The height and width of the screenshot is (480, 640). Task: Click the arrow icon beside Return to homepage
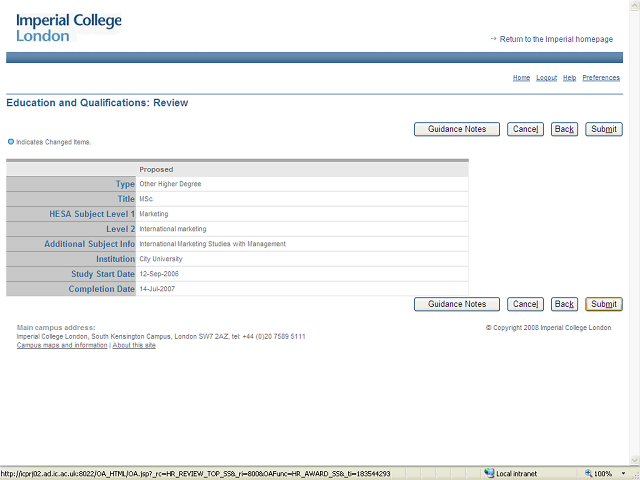pos(493,39)
